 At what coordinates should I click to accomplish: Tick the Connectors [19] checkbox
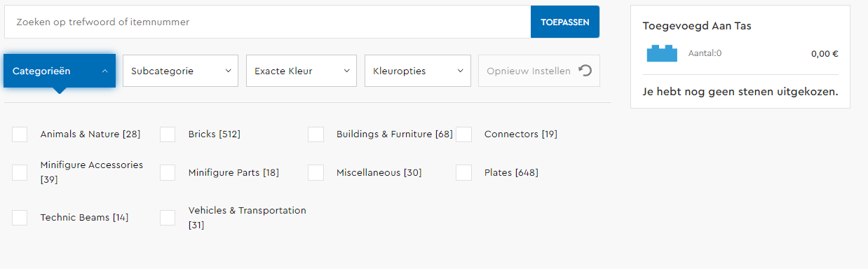[x=463, y=134]
